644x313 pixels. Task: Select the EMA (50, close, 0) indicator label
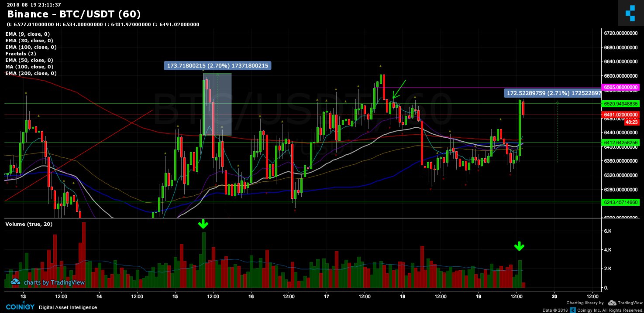[29, 60]
